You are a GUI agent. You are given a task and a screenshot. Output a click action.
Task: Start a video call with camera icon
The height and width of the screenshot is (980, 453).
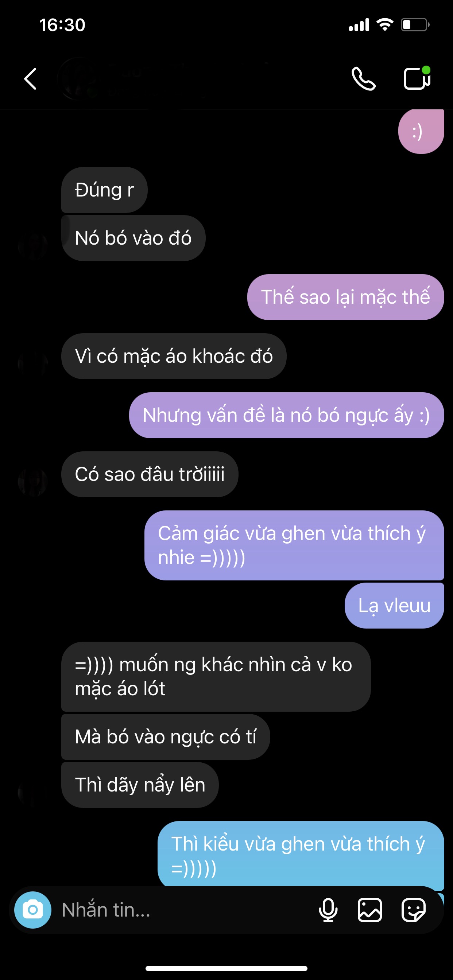417,78
